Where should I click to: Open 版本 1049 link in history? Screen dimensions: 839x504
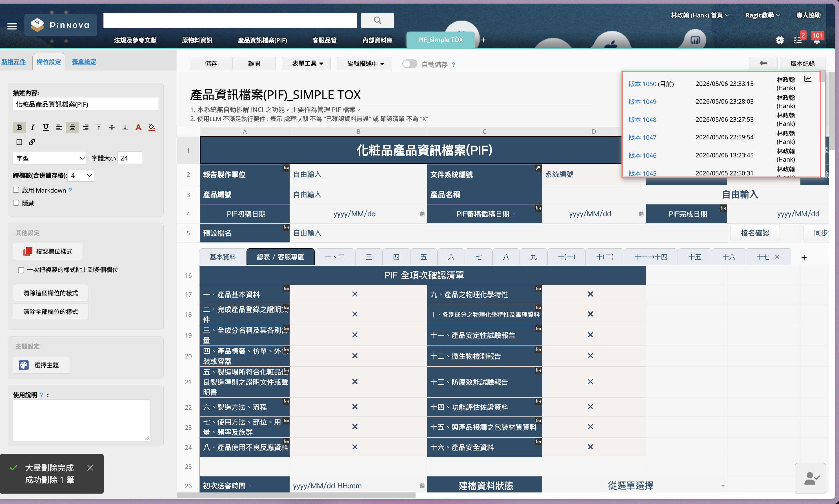point(642,102)
